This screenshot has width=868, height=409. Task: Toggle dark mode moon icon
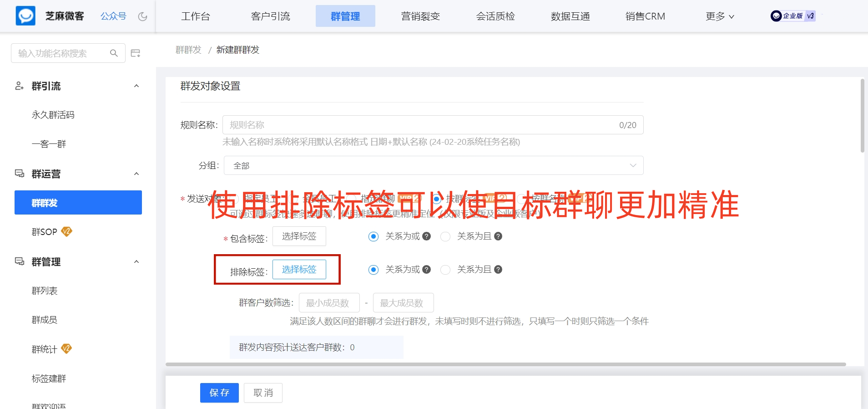pyautogui.click(x=142, y=17)
